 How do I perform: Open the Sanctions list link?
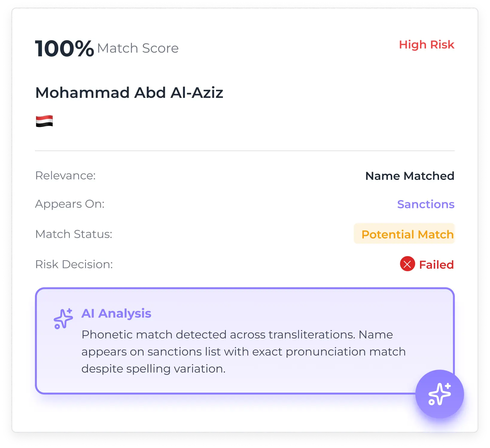(x=425, y=204)
